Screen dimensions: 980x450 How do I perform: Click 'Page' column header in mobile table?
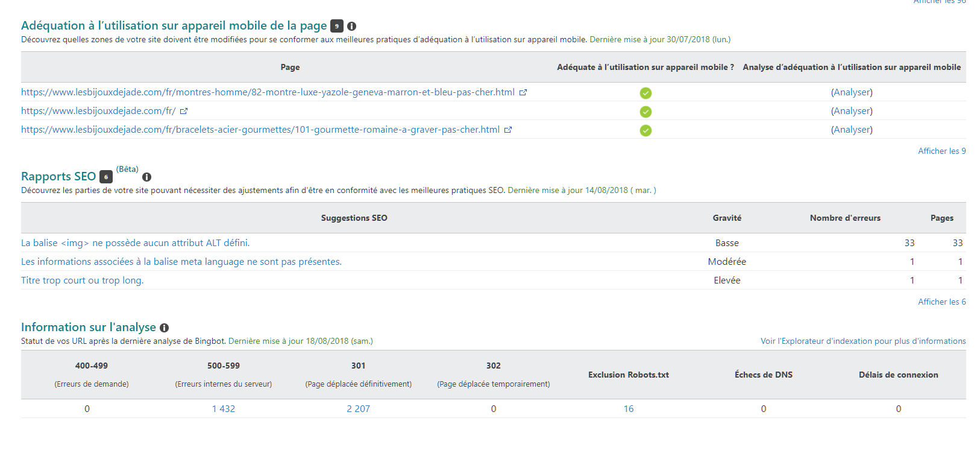pos(290,67)
